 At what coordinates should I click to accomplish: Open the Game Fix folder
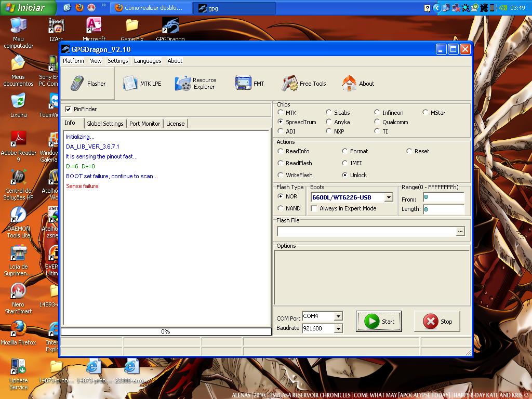(x=132, y=30)
